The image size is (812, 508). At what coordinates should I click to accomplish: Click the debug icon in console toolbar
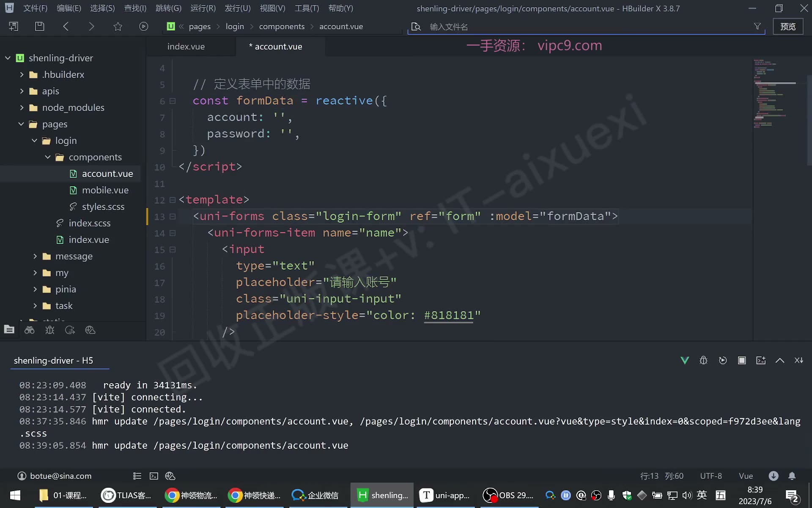(x=703, y=360)
